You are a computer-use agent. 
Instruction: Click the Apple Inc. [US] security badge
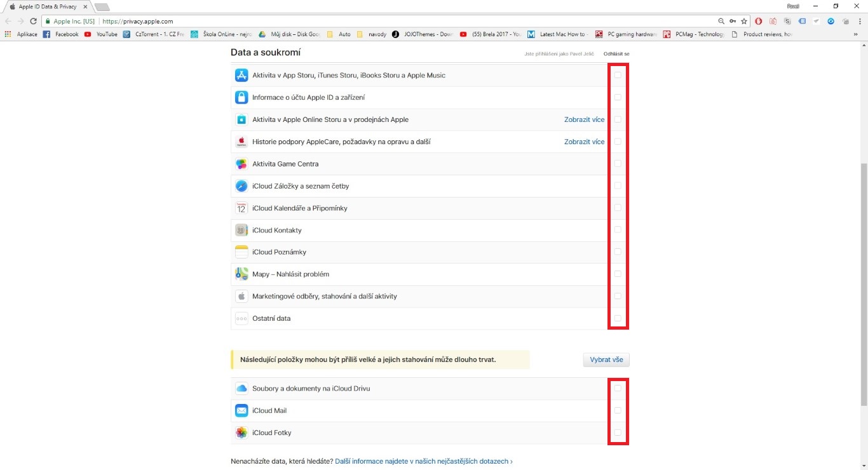[70, 21]
